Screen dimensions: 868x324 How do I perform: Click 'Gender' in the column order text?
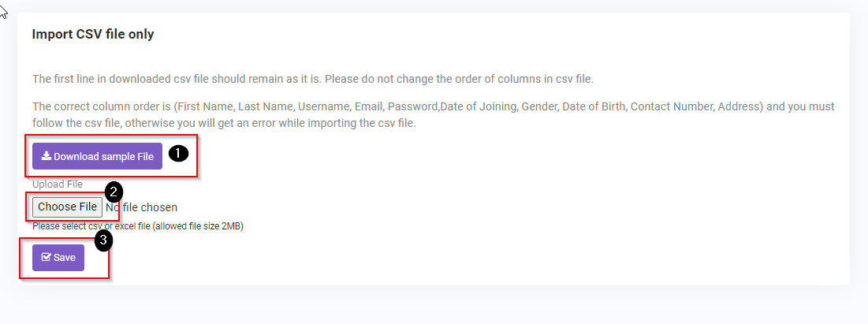(x=535, y=106)
